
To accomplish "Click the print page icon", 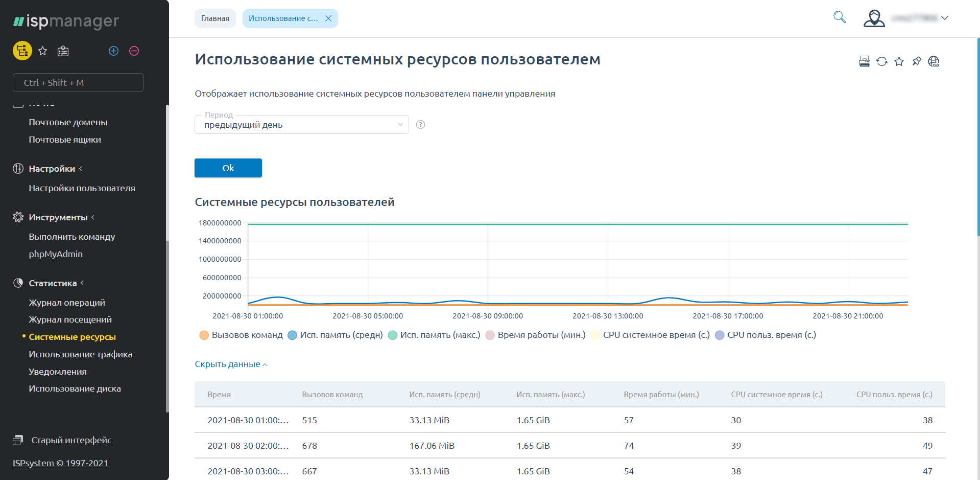I will point(864,62).
